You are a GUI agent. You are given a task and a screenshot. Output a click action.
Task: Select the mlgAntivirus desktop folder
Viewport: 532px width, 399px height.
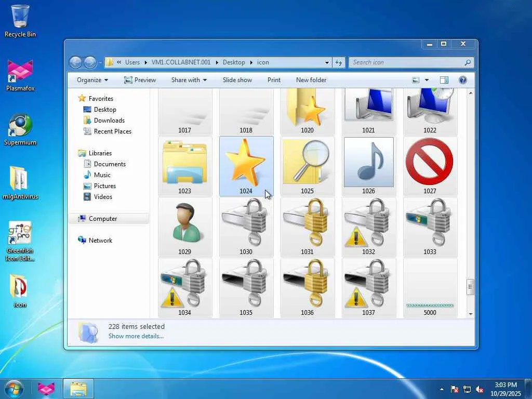coord(20,183)
